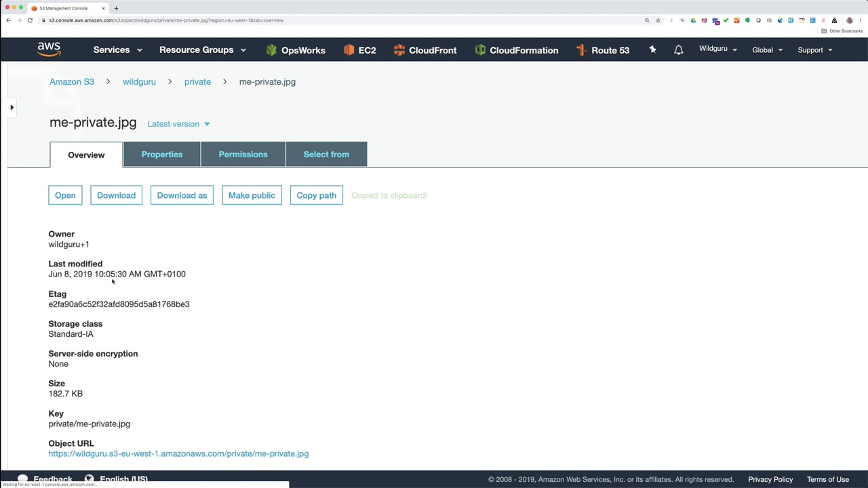Click the CloudFormation green icon
Screen dimensions: 868x488
pos(480,50)
